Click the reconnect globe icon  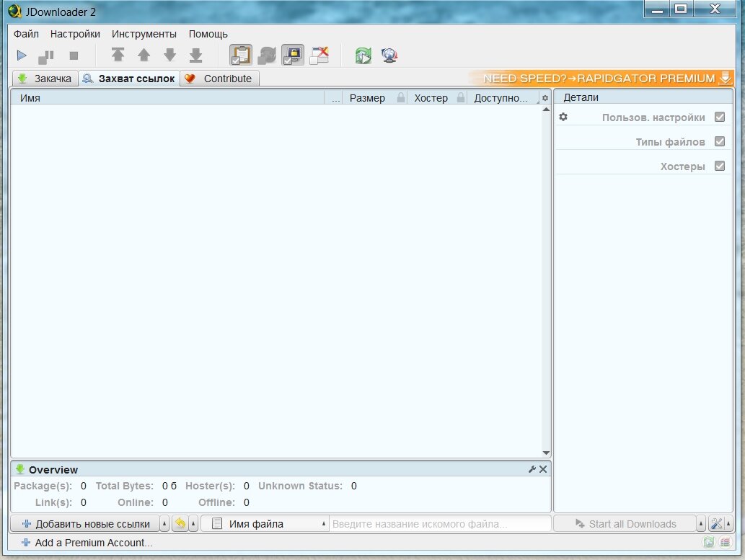389,55
